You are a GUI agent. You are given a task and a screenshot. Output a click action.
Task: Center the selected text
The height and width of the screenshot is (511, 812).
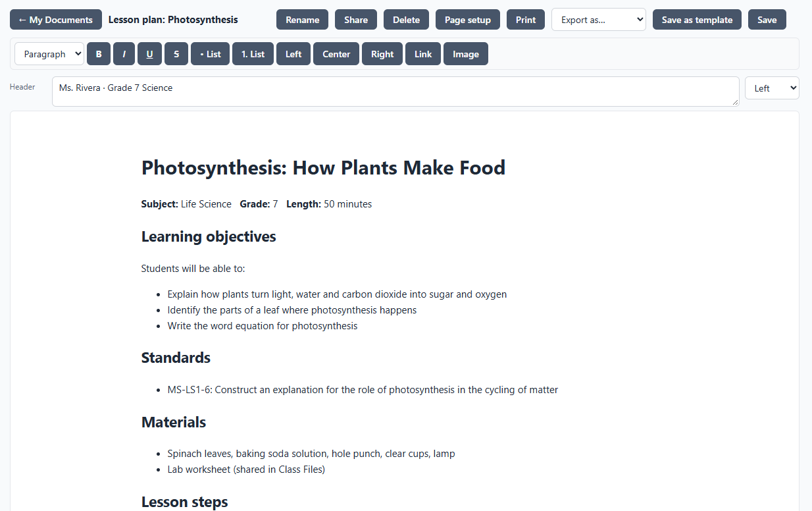[x=336, y=54]
